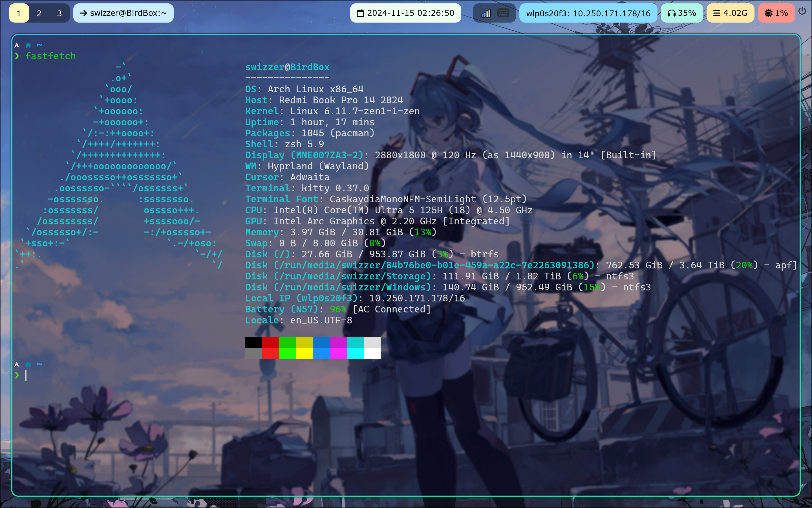Screen dimensions: 812x508
Task: Select the bright magenta swatch in the bottom row
Action: coord(338,353)
